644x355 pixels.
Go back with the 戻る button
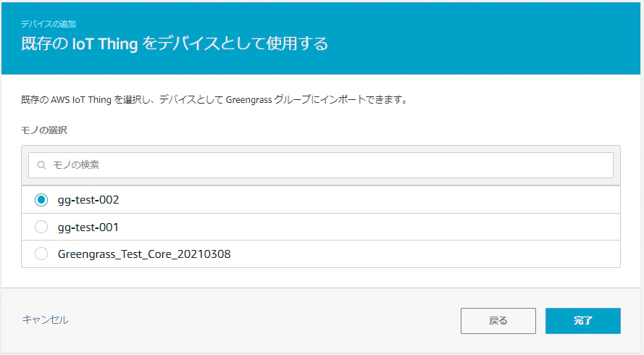click(x=498, y=321)
